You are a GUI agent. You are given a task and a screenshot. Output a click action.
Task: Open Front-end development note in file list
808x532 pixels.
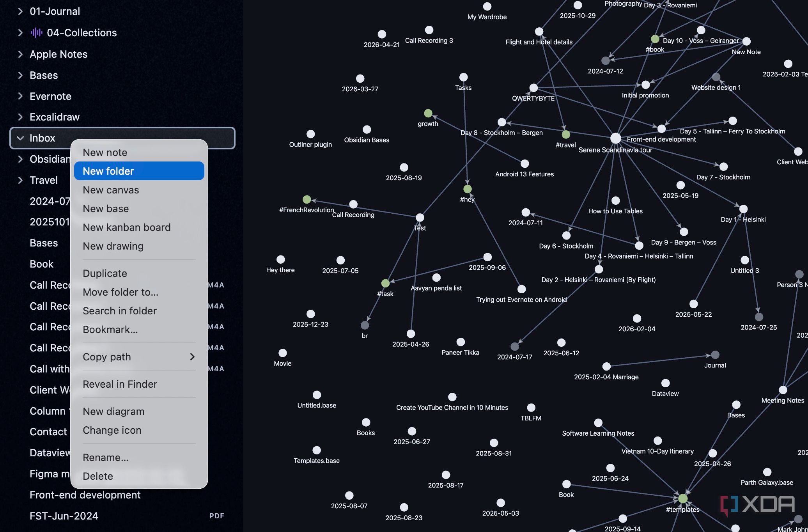[x=85, y=495]
